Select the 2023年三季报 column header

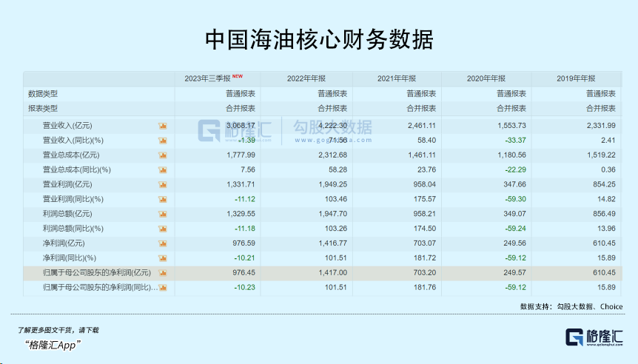(209, 78)
